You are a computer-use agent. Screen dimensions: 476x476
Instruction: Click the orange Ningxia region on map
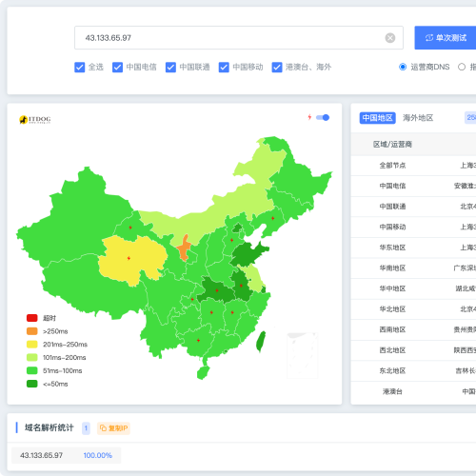point(184,248)
